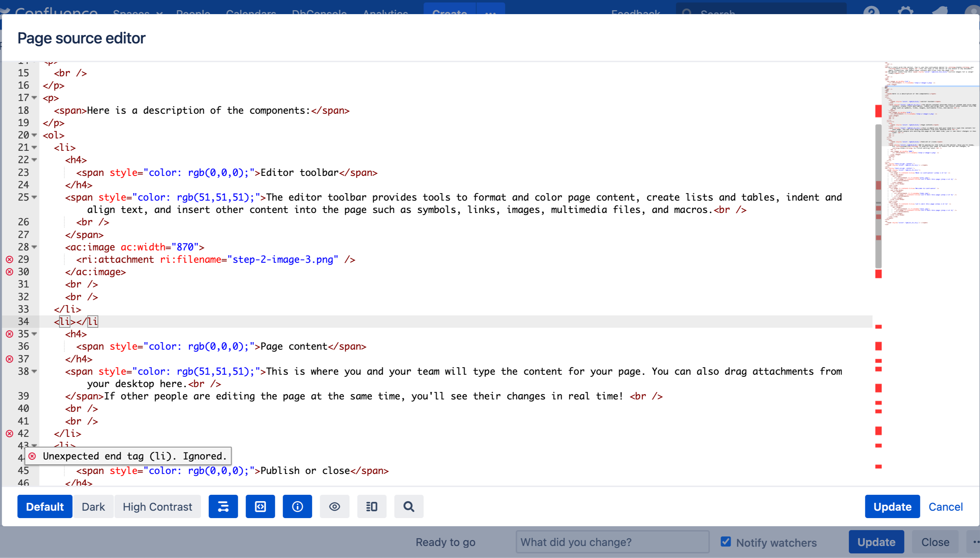Click the error marker on line 35
980x558 pixels.
pyautogui.click(x=10, y=334)
